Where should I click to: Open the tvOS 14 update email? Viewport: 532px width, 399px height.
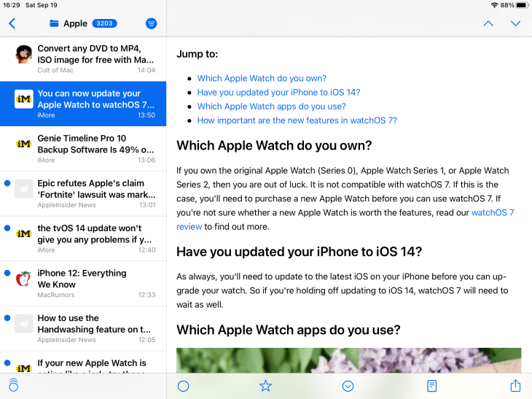83,239
